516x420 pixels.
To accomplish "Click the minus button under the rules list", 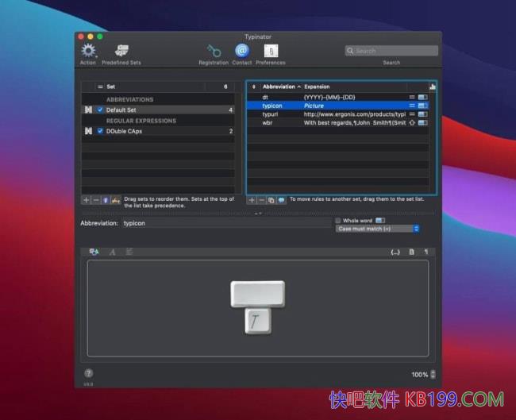I will coord(261,200).
